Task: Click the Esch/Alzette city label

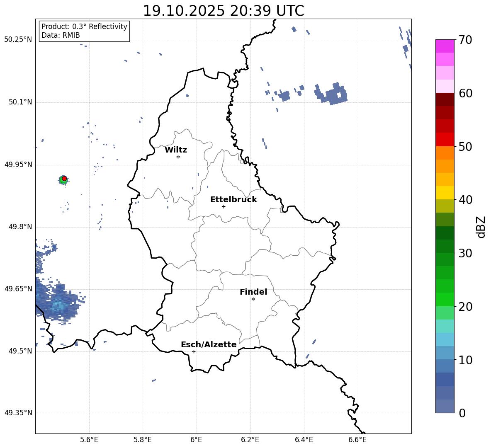Action: pos(209,345)
